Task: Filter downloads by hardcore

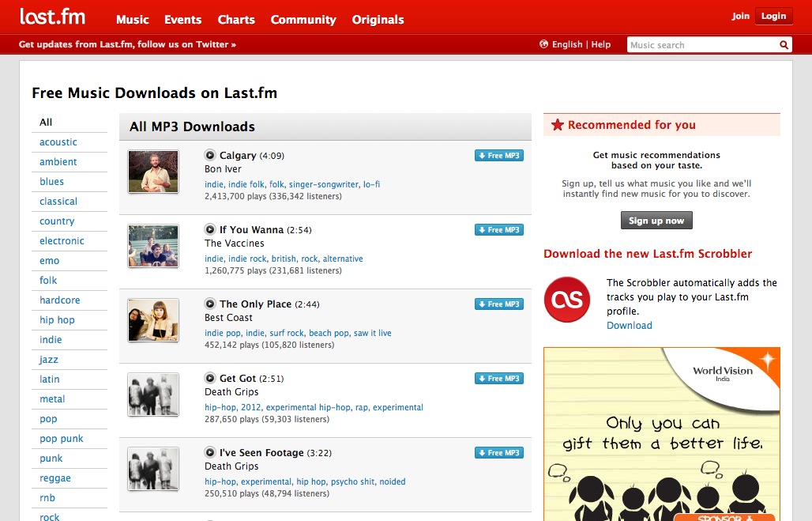Action: point(59,300)
